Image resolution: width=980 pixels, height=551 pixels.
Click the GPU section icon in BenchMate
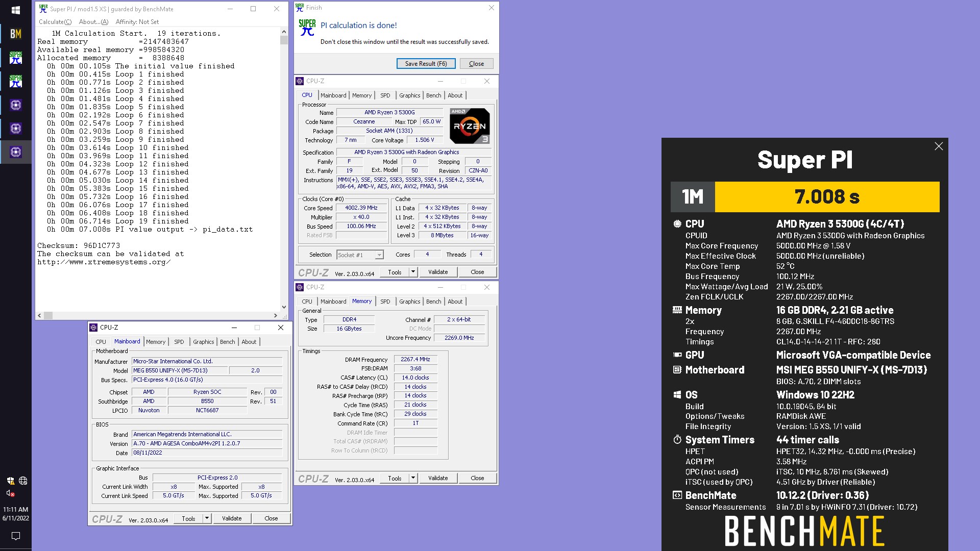click(x=677, y=355)
